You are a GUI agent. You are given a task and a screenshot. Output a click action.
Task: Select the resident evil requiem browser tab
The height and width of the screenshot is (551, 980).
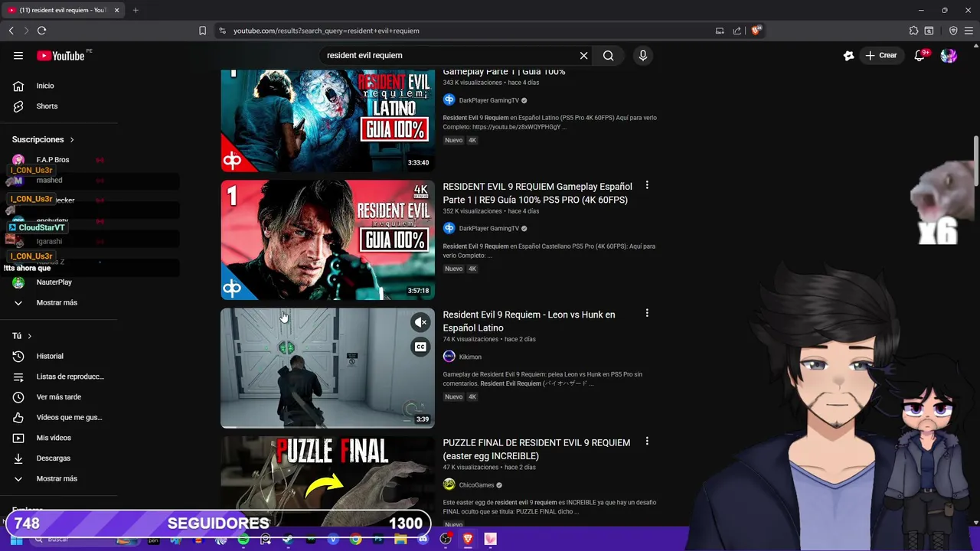(63, 10)
